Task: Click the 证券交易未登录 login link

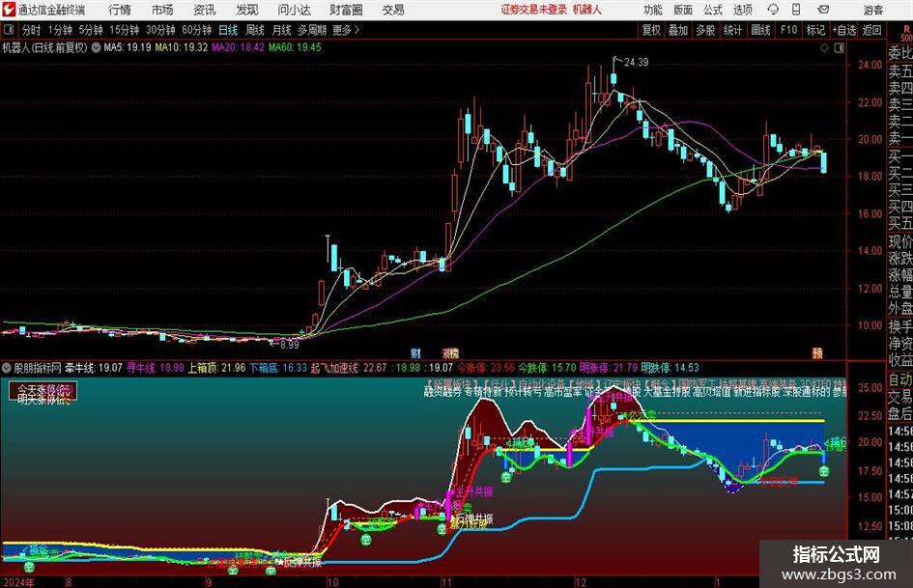Action: tap(534, 10)
